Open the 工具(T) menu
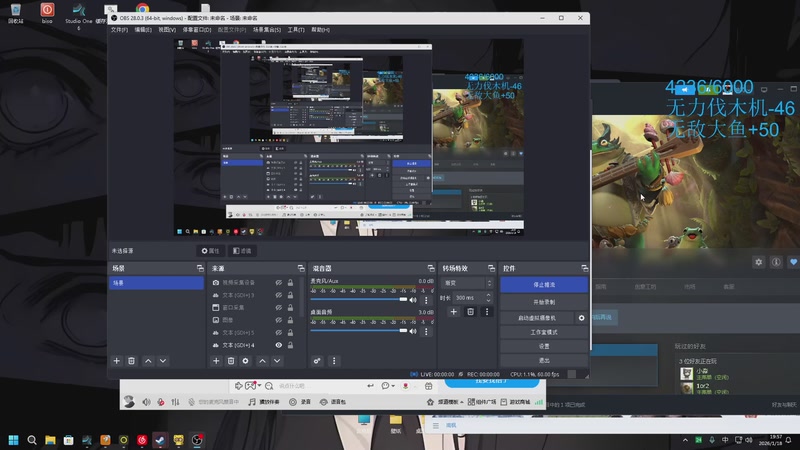Viewport: 800px width, 450px height. click(296, 30)
